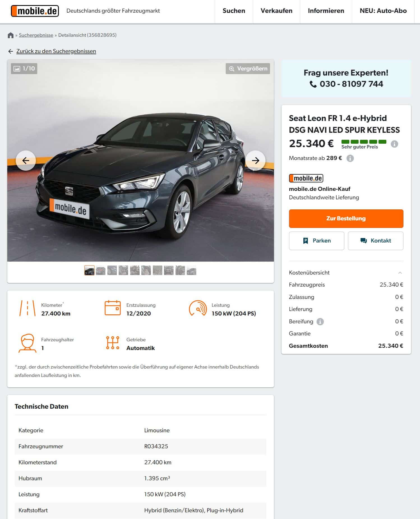Image resolution: width=420 pixels, height=519 pixels.
Task: Click the Getriebe gearshift icon
Action: tap(112, 343)
